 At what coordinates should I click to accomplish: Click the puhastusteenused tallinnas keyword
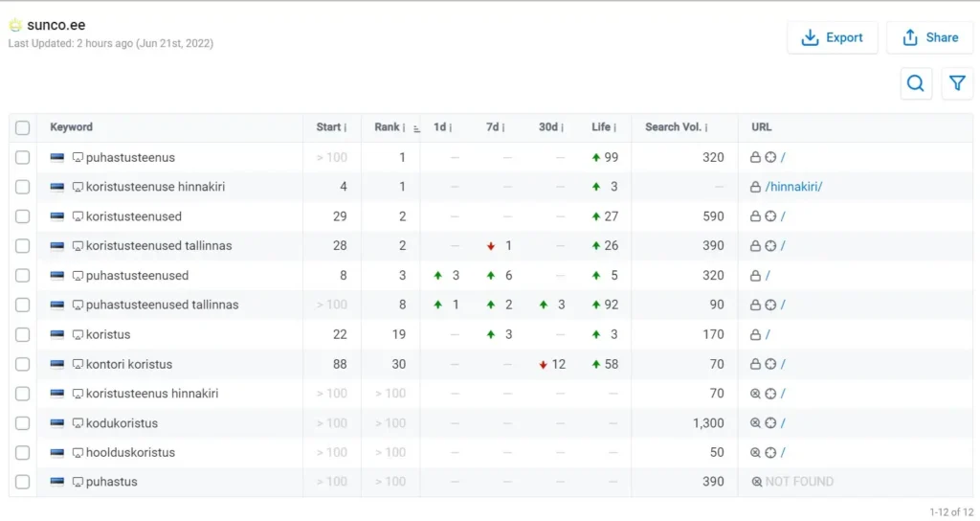162,306
